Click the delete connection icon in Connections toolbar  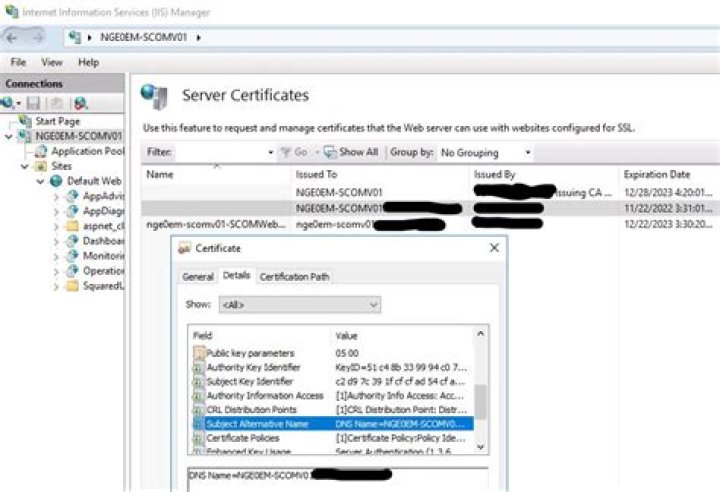point(80,103)
